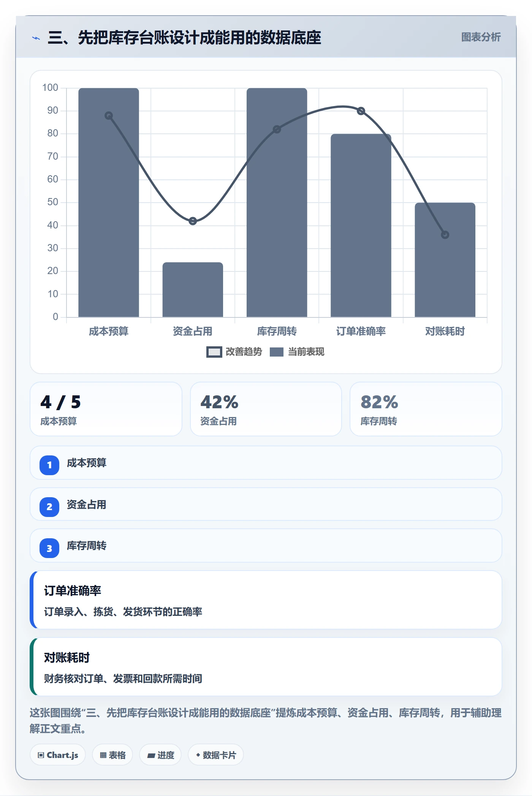Open the 42% 资金占用 data card
This screenshot has width=532, height=796.
coord(266,409)
